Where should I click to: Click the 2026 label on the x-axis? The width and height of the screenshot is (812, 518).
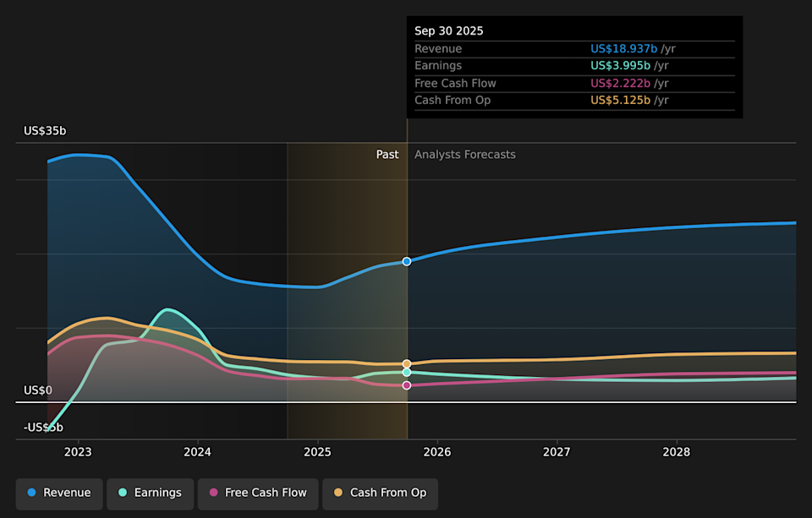click(x=436, y=452)
